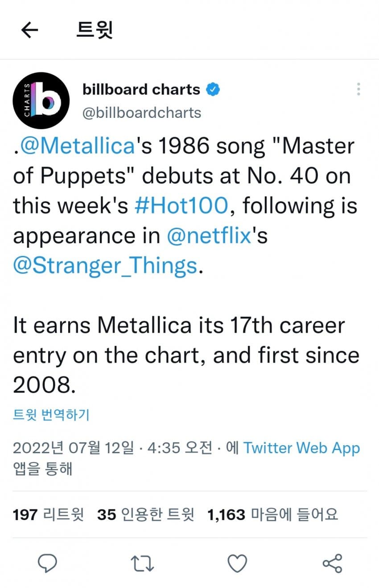The width and height of the screenshot is (379, 588).
Task: Tap the tweet timestamp 2022년 07월 12일
Action: [73, 447]
